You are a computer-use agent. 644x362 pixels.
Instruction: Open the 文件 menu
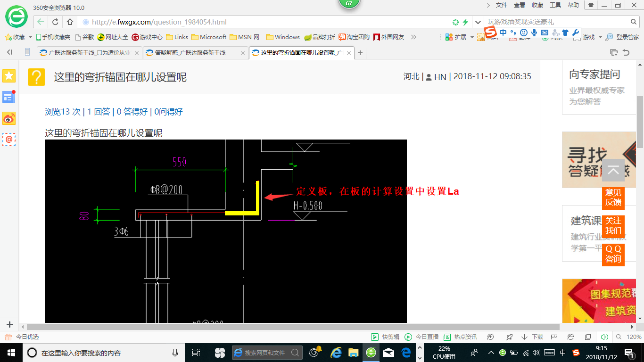click(502, 5)
